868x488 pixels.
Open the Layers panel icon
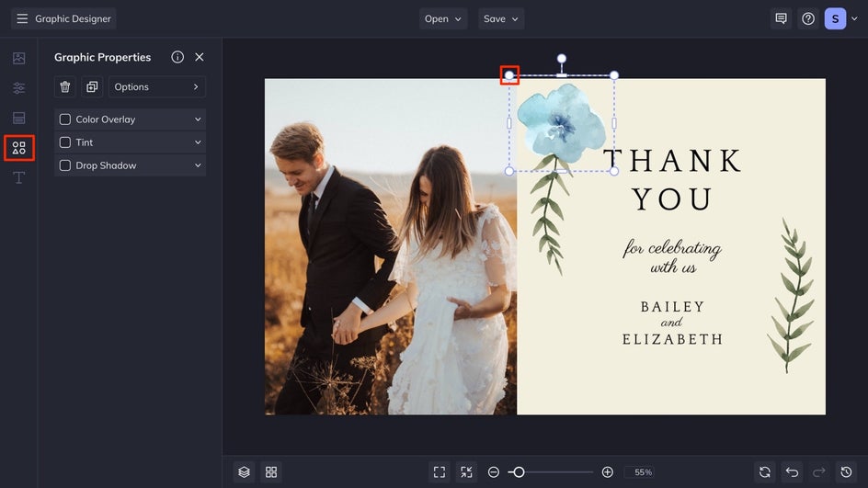(245, 472)
